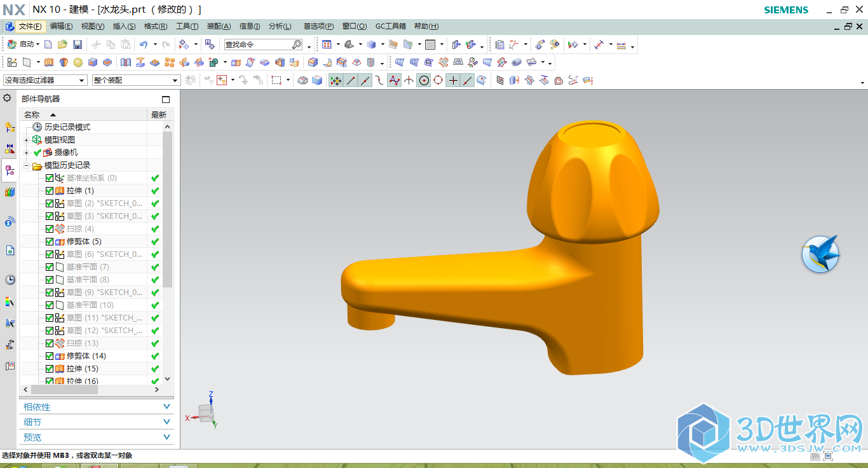Open the System Materials sidebar icon

(x=10, y=301)
